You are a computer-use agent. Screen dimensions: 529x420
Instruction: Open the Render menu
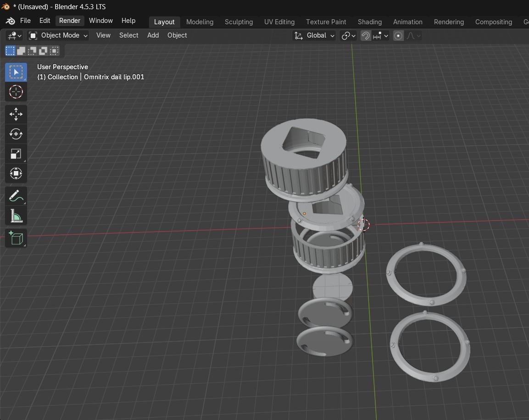pyautogui.click(x=69, y=21)
